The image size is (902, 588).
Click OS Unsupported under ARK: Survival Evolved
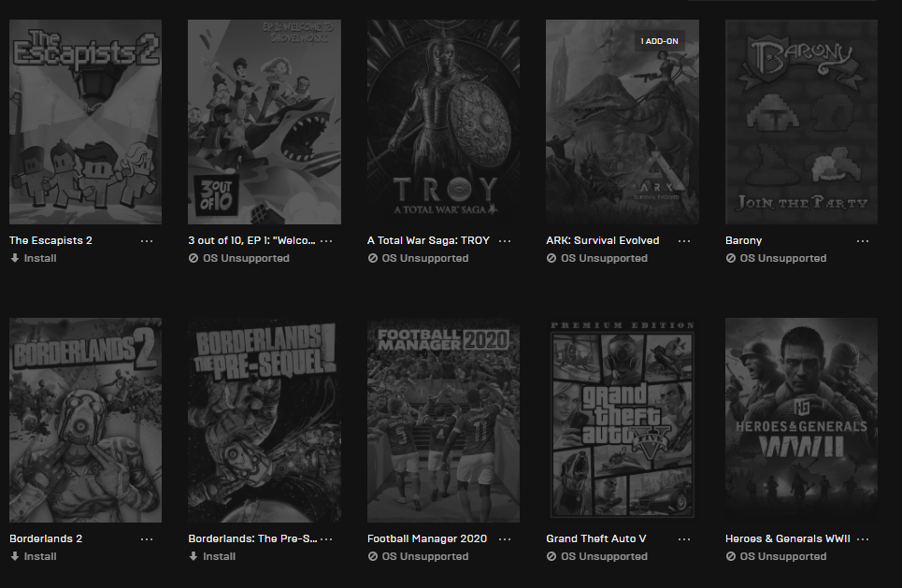coord(597,258)
